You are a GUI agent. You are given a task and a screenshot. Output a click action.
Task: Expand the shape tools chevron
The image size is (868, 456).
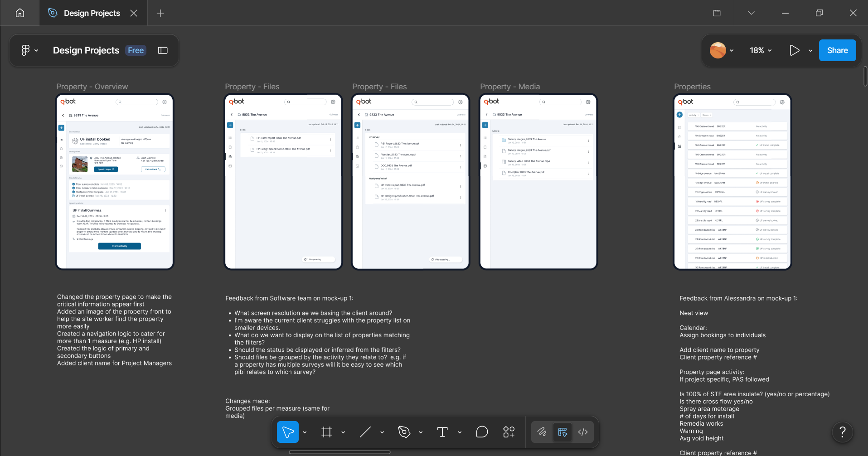pyautogui.click(x=382, y=432)
